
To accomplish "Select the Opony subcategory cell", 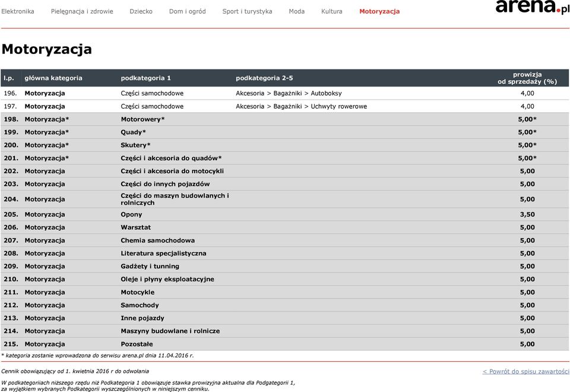I will 132,215.
